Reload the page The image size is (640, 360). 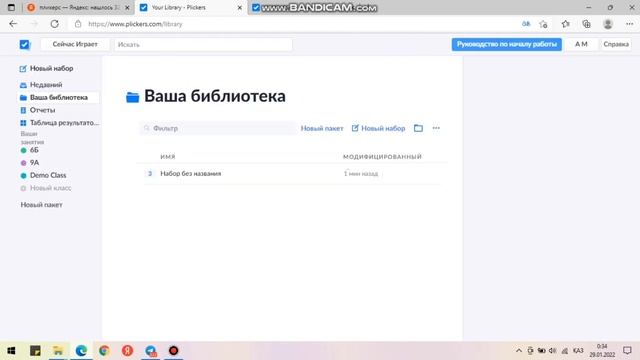pyautogui.click(x=54, y=24)
